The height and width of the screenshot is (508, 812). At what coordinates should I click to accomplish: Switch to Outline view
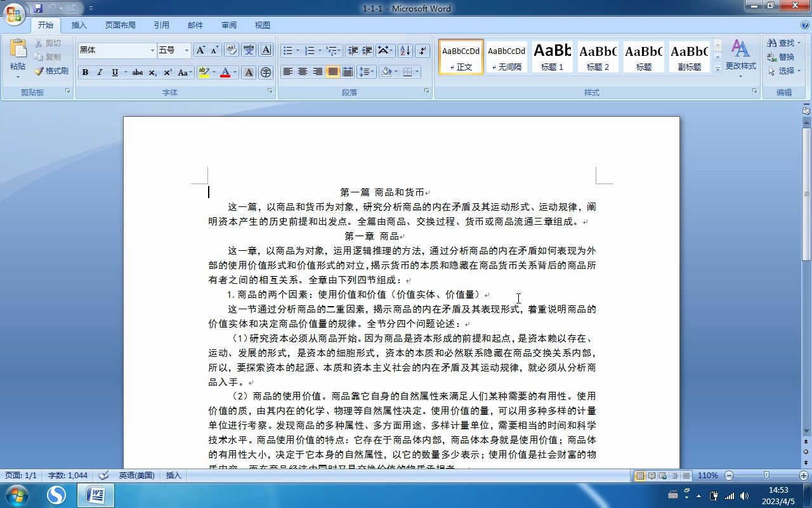674,476
